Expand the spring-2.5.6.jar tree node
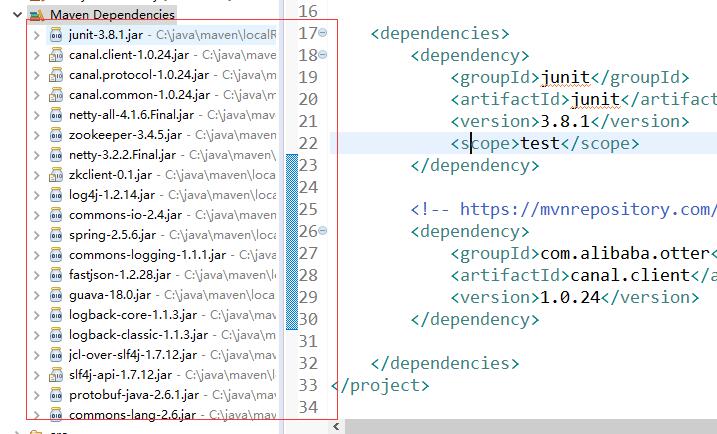Image resolution: width=717 pixels, height=434 pixels. [x=36, y=235]
